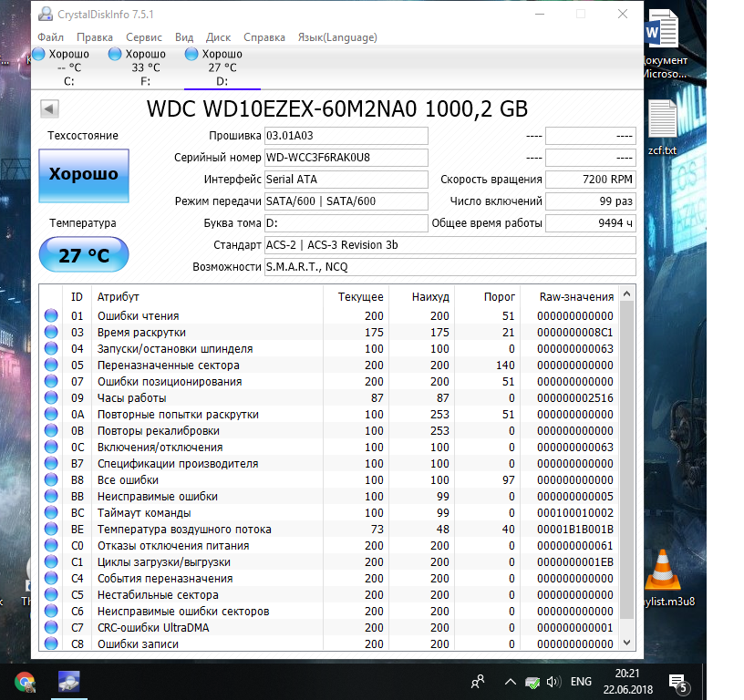Click status icon of Отказы отключения питания row
Viewport: 744px width, 700px height.
(x=51, y=545)
